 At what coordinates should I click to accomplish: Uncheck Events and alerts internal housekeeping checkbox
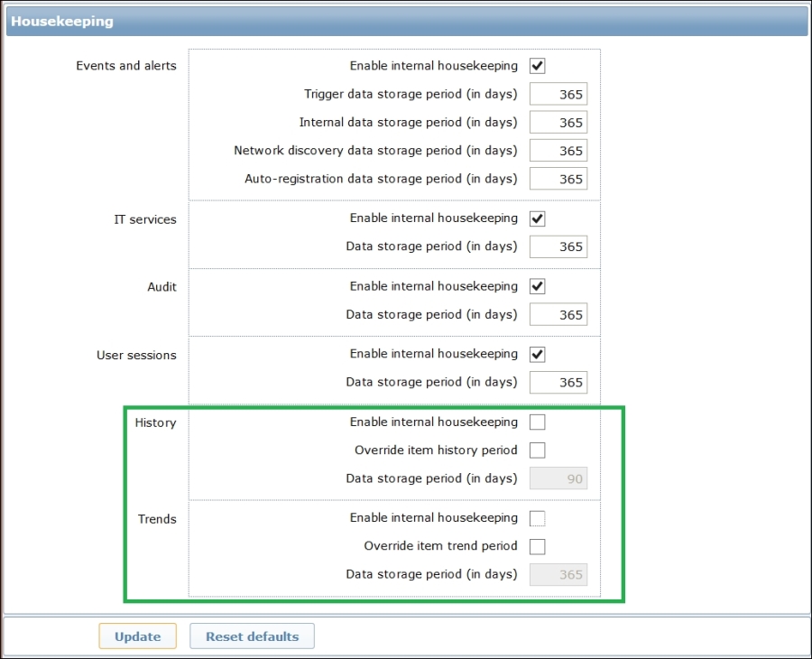tap(538, 66)
